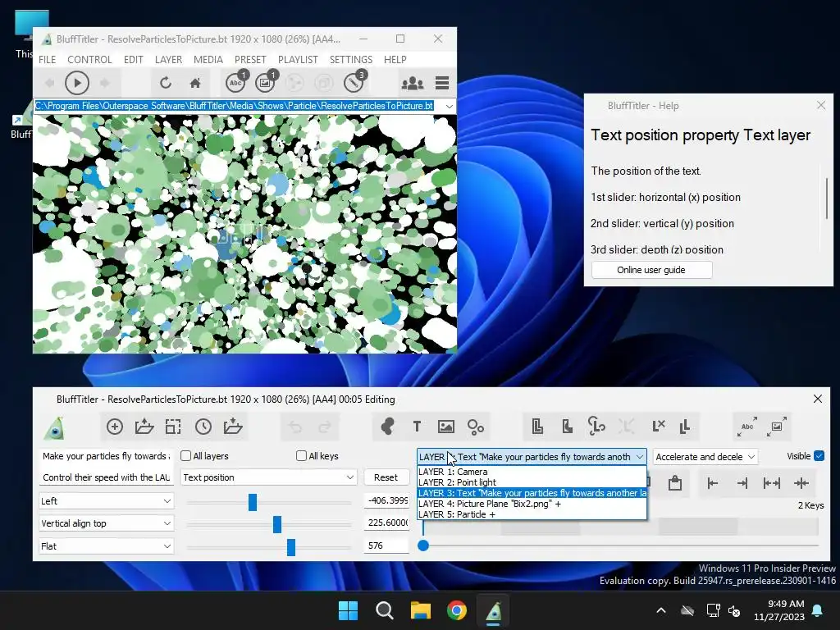840x630 pixels.
Task: Click the BluffTitler eye logo icon
Action: [55, 427]
